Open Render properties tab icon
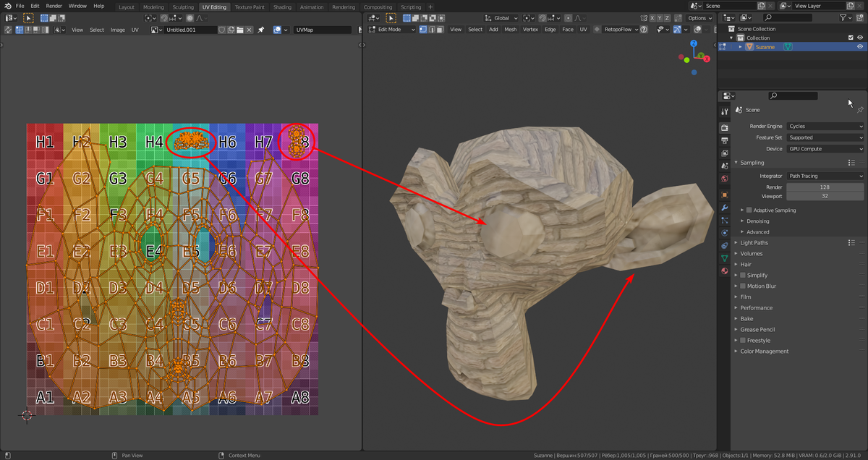 coord(725,128)
